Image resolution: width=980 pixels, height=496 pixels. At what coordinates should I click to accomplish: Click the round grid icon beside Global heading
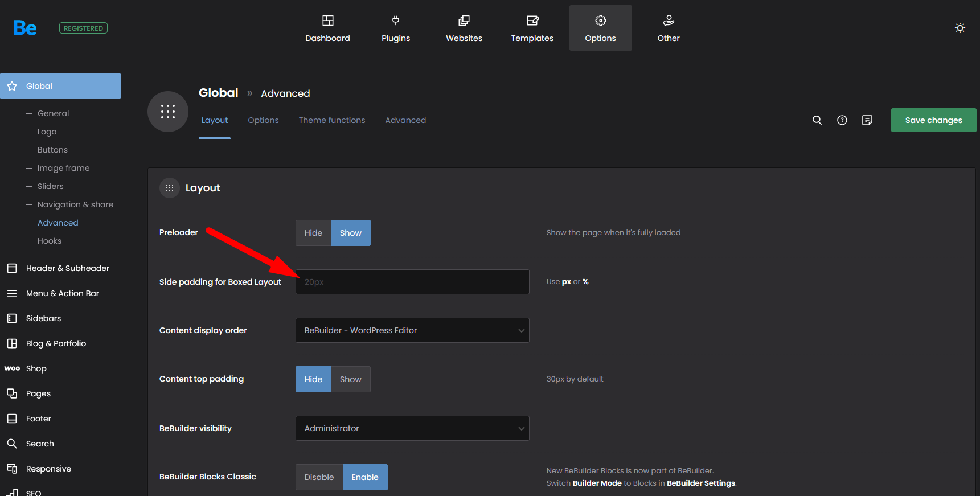click(x=168, y=112)
